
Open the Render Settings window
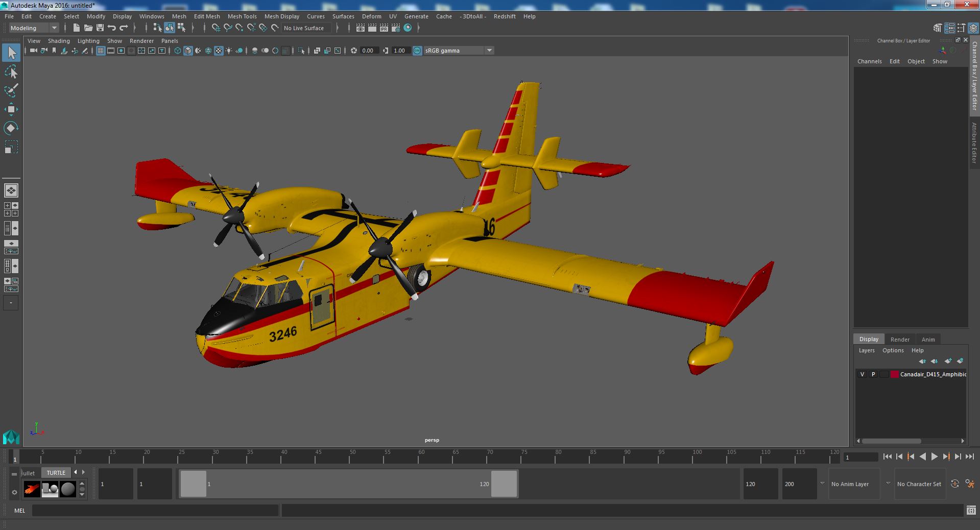[396, 28]
